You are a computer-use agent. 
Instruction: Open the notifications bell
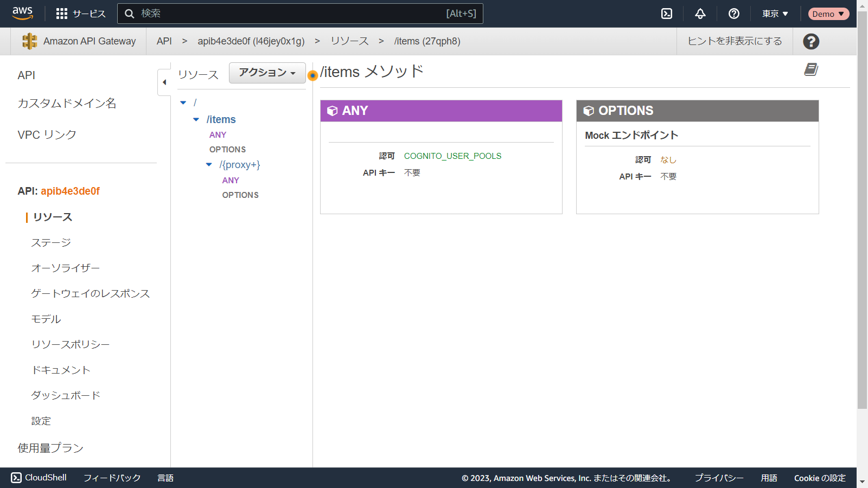tap(700, 14)
